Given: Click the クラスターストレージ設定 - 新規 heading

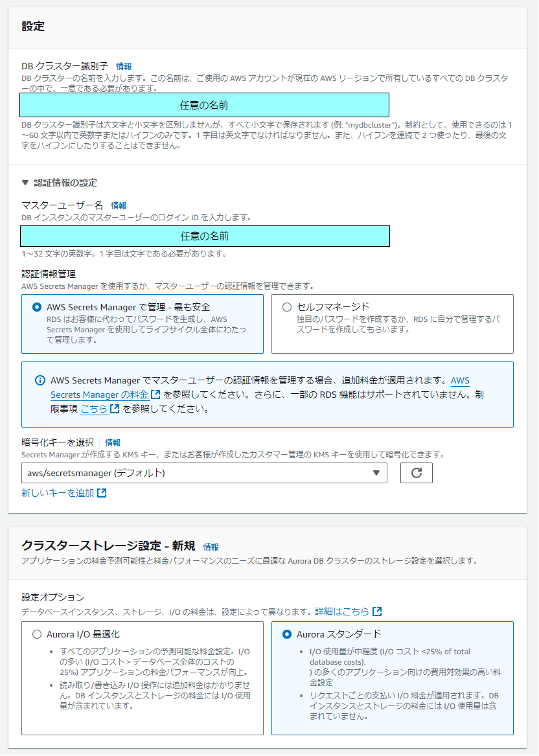Looking at the screenshot, I should 108,546.
